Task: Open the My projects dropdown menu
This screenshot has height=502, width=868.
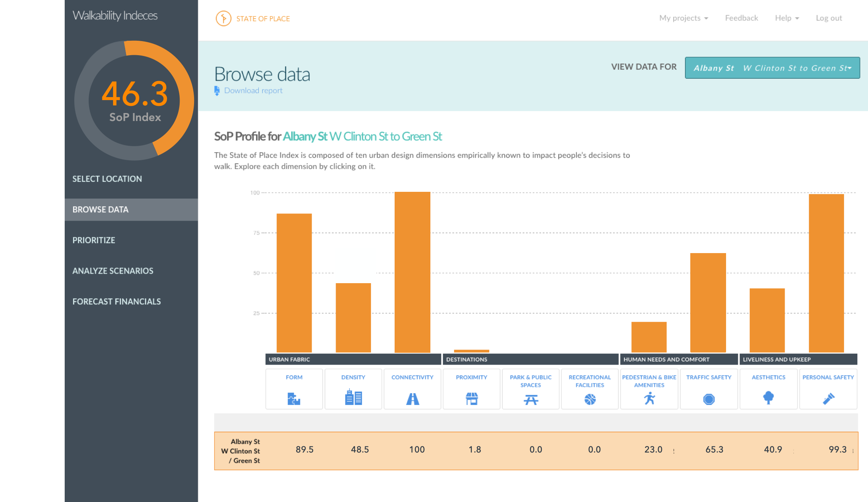Action: [x=683, y=18]
